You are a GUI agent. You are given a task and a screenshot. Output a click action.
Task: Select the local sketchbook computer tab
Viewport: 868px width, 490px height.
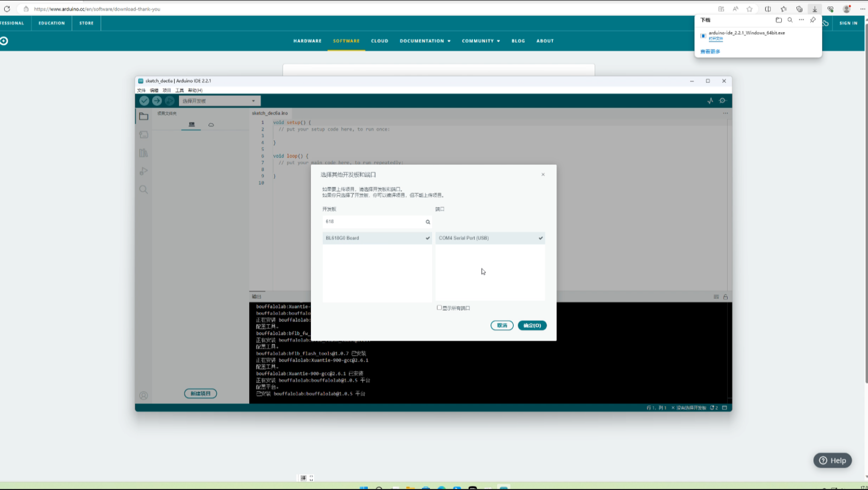[x=191, y=125]
